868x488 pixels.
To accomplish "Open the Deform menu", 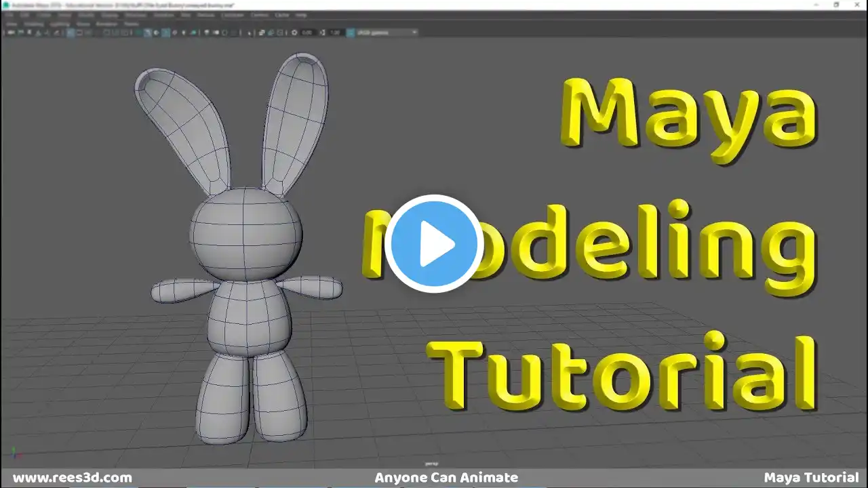I will [205, 14].
